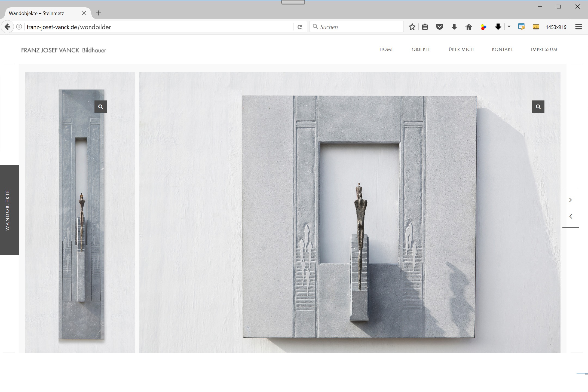Bookmark this page with the star icon

(412, 27)
